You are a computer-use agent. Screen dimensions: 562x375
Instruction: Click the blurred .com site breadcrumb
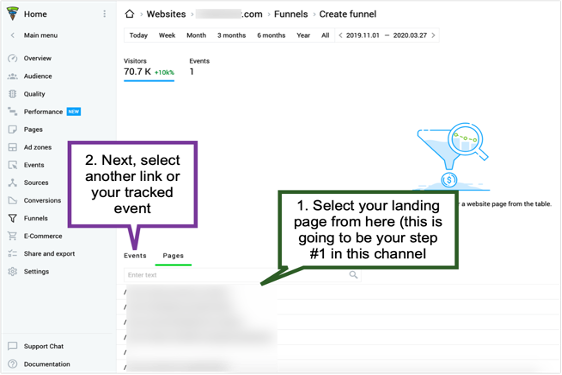229,14
